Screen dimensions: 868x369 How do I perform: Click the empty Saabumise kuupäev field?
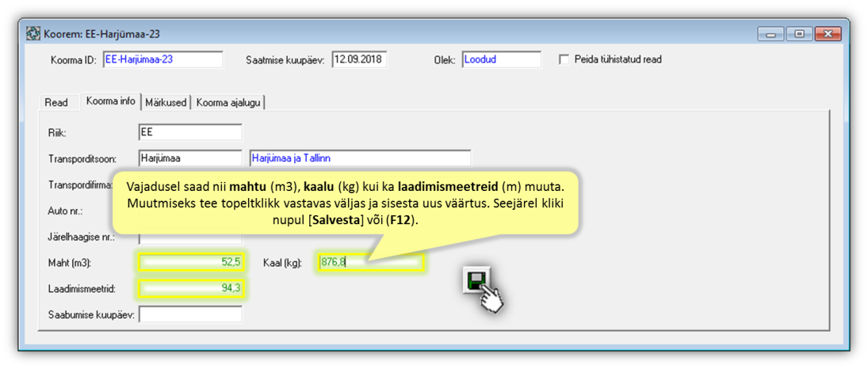pyautogui.click(x=190, y=314)
